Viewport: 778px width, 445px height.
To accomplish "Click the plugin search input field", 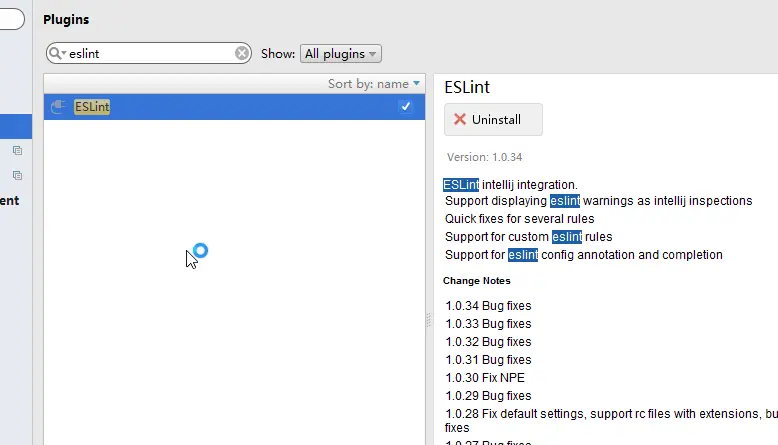I will [x=148, y=53].
